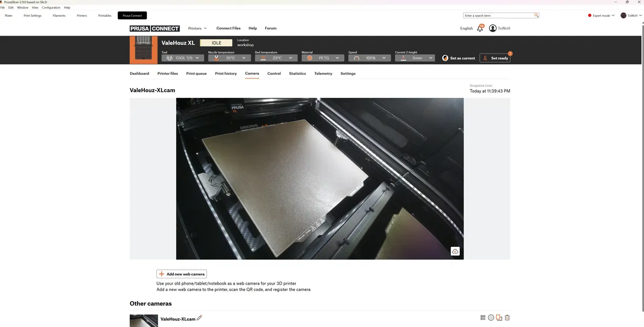
Task: Select the circle radio next to camera icons
Action: point(490,317)
